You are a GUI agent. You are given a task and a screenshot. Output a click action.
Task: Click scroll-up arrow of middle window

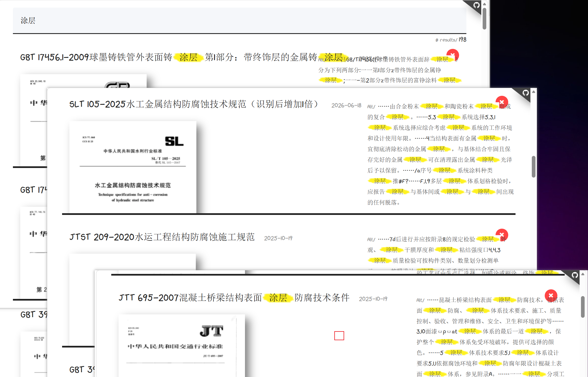tap(533, 92)
